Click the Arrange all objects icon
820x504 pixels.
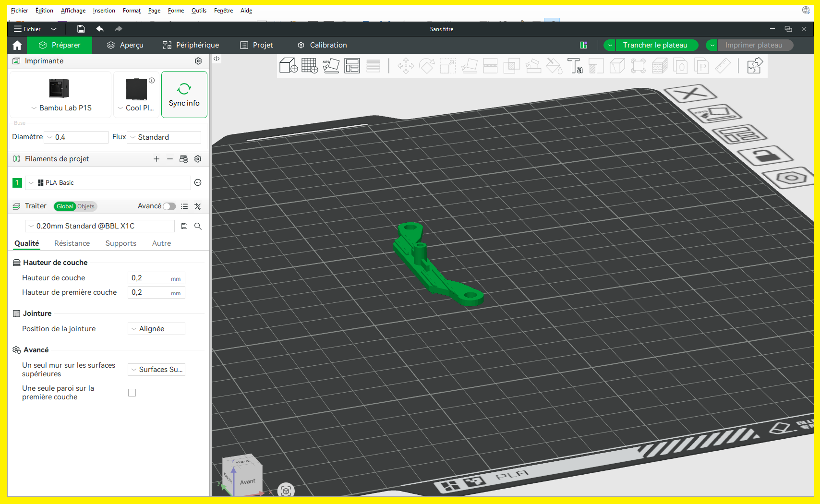point(352,66)
